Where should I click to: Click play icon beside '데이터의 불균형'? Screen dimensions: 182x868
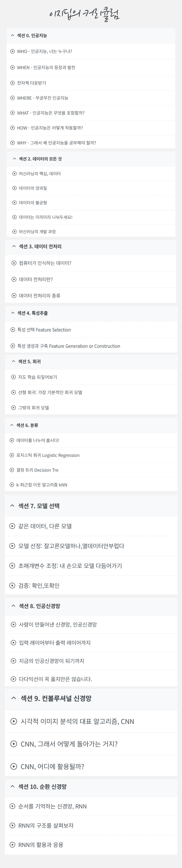pyautogui.click(x=15, y=202)
